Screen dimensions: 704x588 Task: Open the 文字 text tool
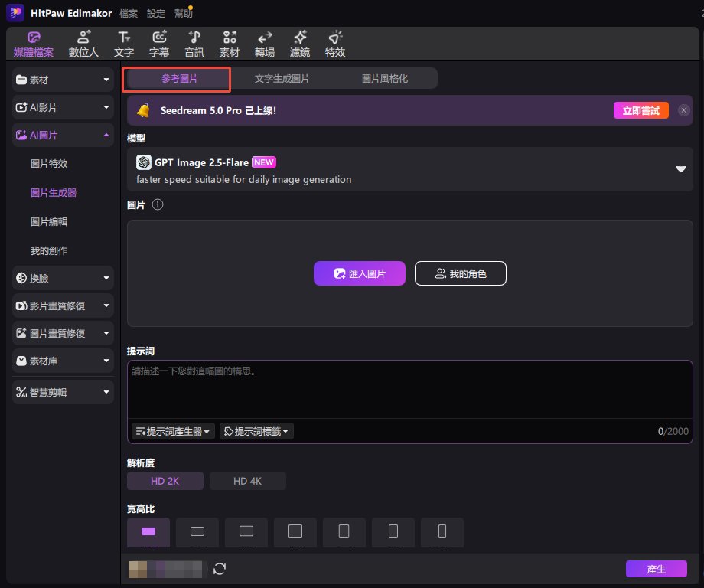[124, 44]
